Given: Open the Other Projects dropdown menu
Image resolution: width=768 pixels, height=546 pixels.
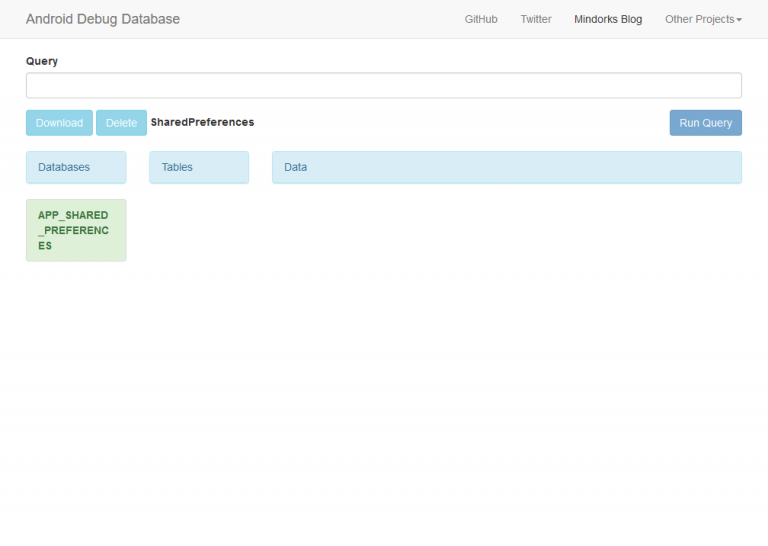Looking at the screenshot, I should click(x=700, y=19).
